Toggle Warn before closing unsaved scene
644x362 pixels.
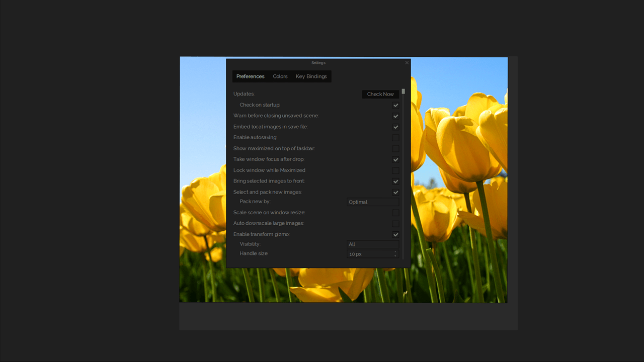(396, 116)
